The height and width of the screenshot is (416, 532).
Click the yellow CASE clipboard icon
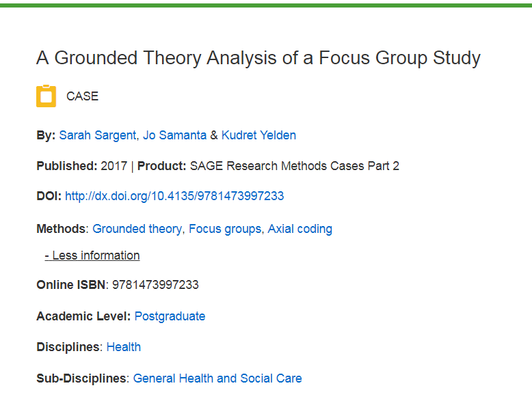(46, 96)
